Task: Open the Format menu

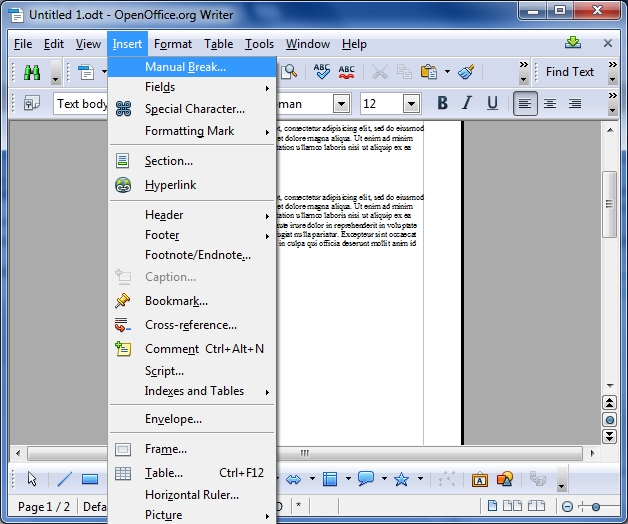Action: click(173, 44)
